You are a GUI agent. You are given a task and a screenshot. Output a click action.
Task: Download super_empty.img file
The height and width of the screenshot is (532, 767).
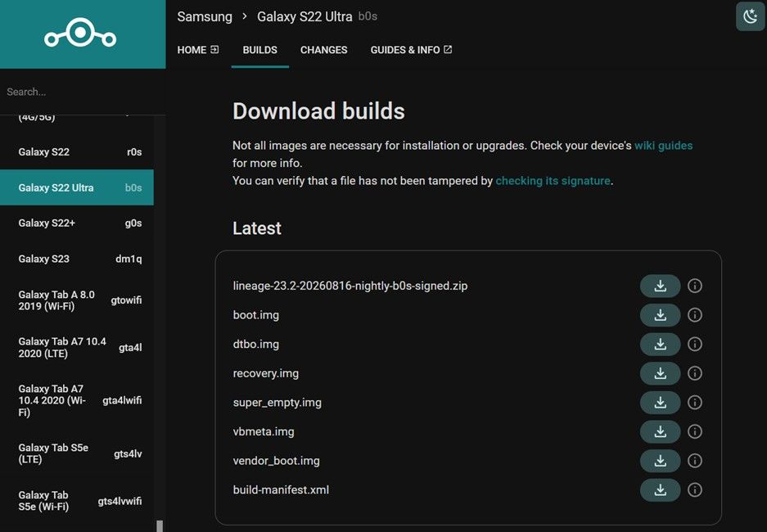click(x=660, y=403)
